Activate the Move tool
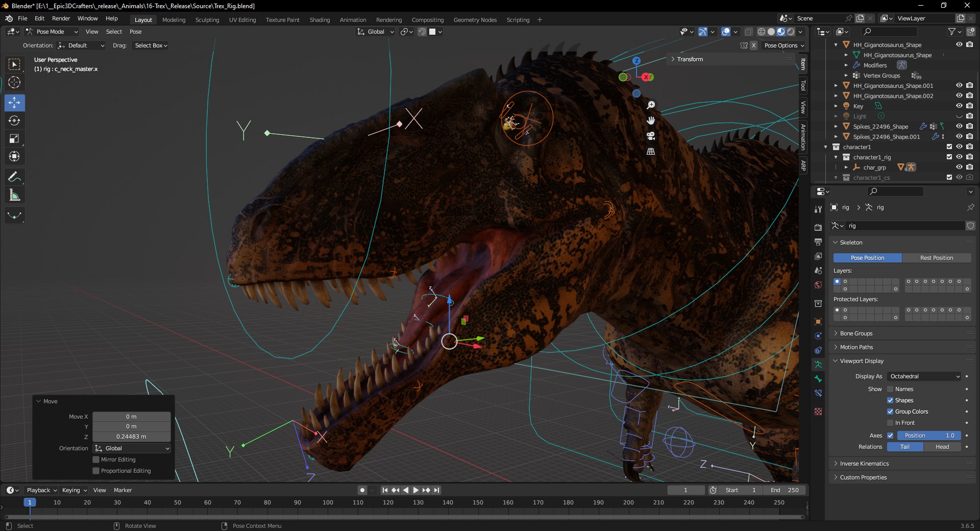980x531 pixels. [14, 103]
